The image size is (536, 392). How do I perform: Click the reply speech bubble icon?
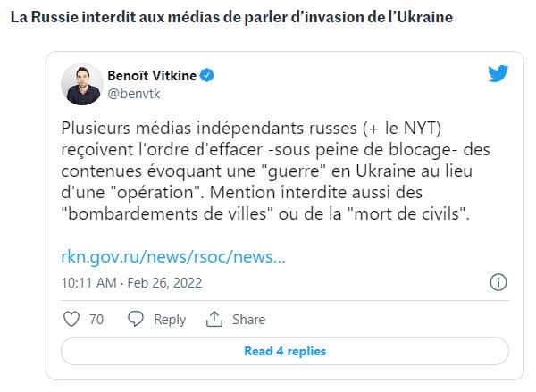coord(136,319)
